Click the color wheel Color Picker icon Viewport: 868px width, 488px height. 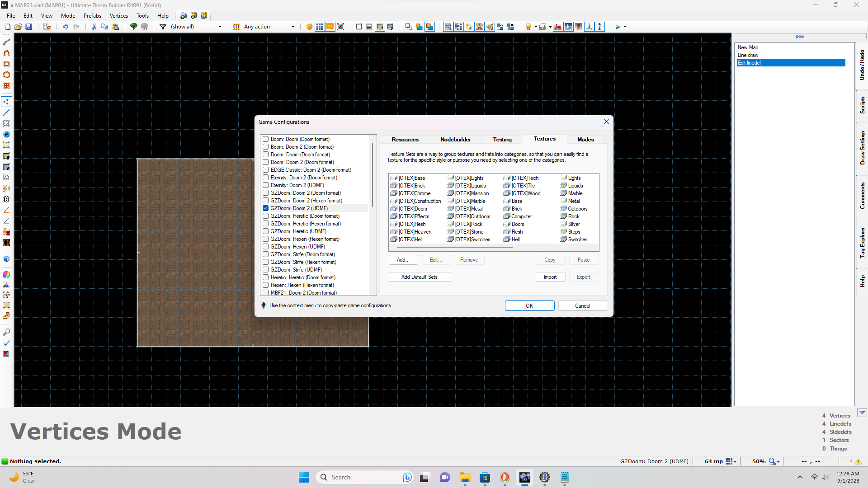click(x=6, y=275)
